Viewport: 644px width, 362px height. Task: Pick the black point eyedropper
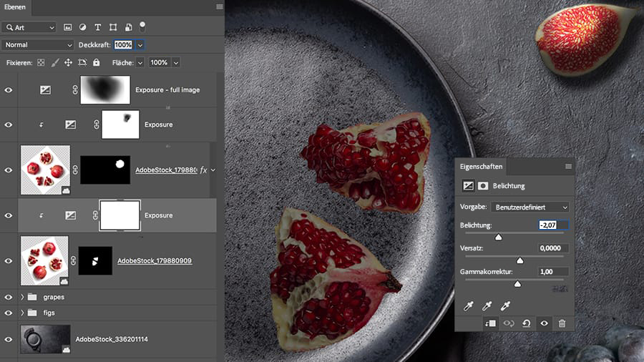tap(468, 305)
